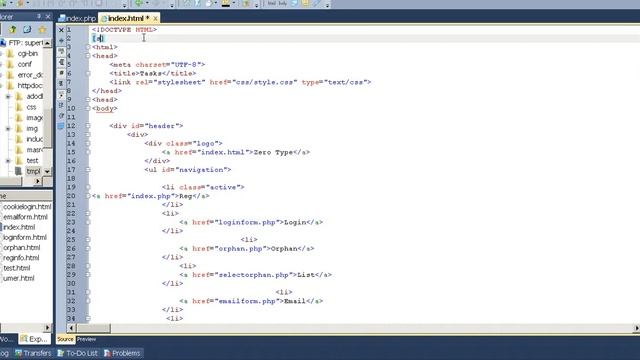Close the index.html tab

click(x=155, y=18)
